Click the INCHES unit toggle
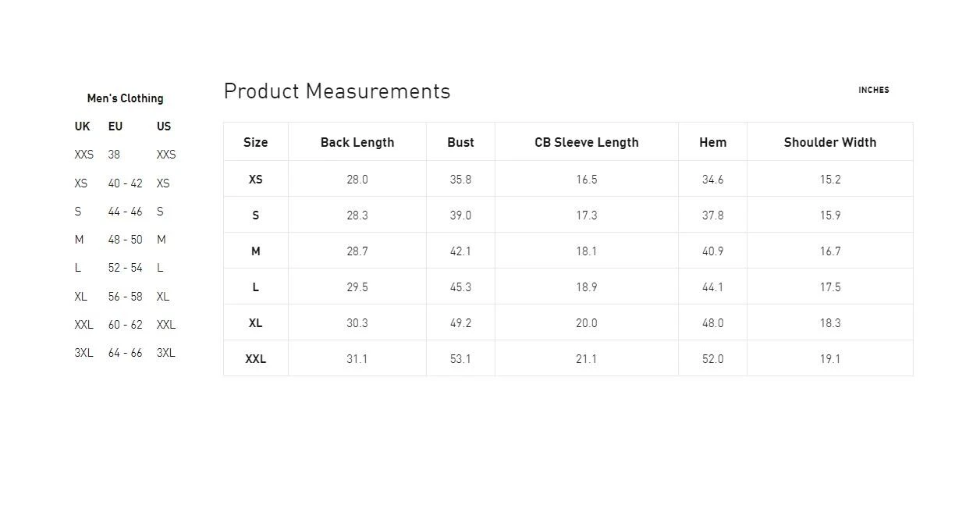 [873, 90]
